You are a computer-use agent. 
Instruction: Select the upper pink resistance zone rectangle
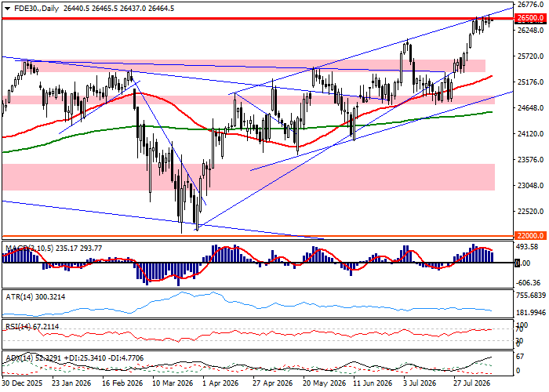point(257,66)
